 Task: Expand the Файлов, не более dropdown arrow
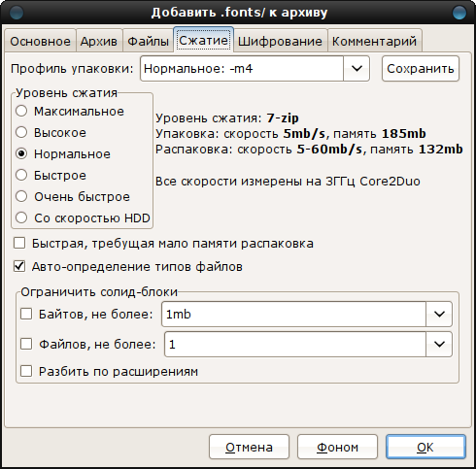pyautogui.click(x=439, y=344)
